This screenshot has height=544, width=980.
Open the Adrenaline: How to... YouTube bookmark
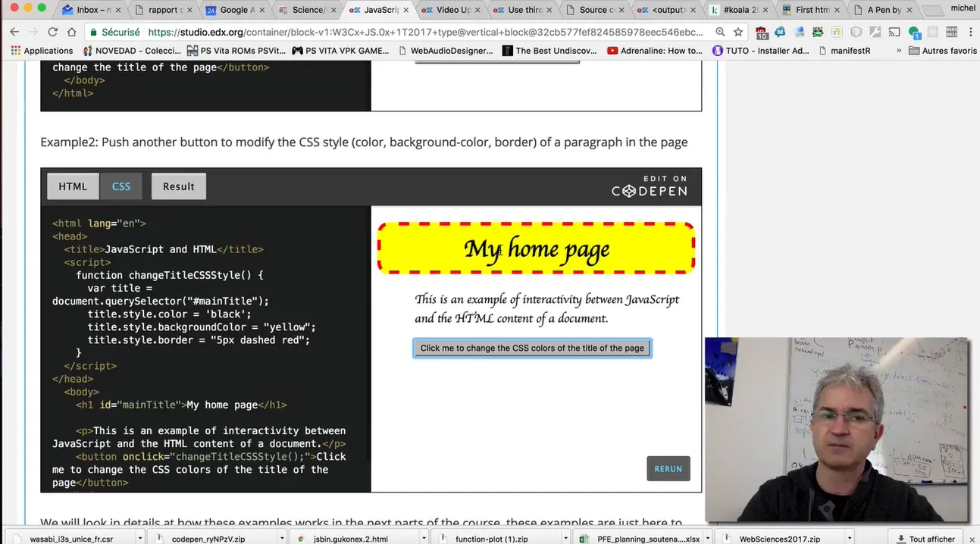pos(656,51)
